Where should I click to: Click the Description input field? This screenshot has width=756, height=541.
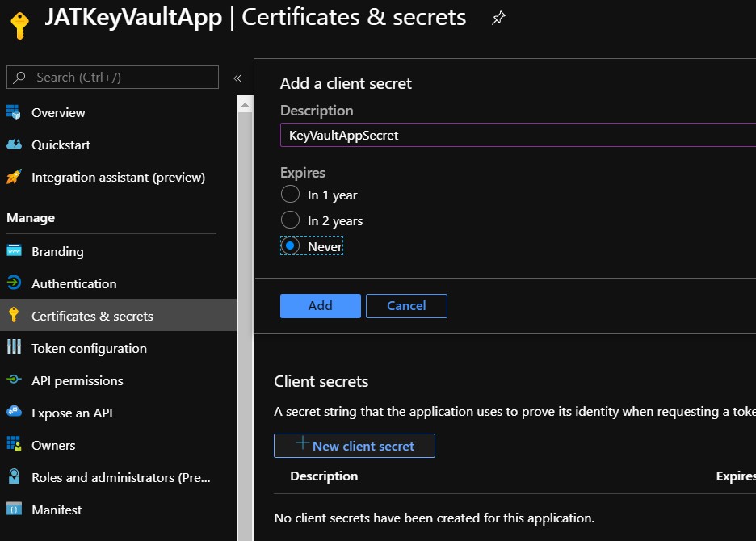pos(518,135)
